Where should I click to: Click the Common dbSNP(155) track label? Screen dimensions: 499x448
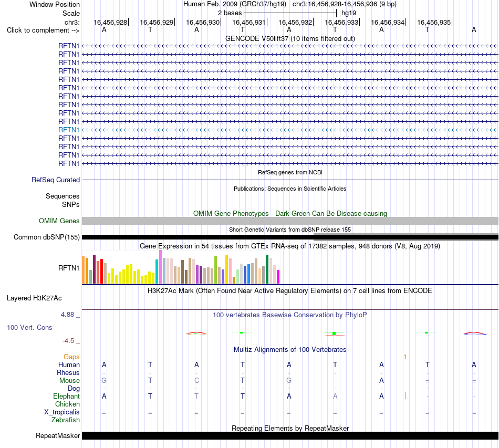click(47, 237)
